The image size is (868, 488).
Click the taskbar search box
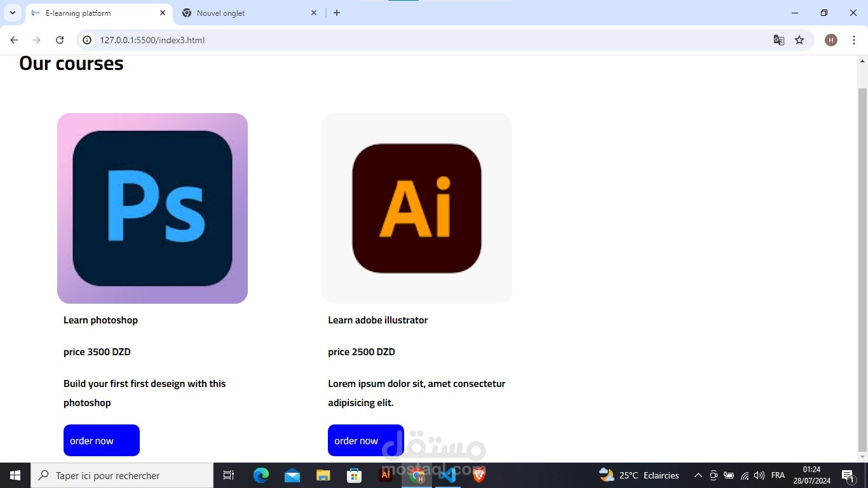click(122, 475)
